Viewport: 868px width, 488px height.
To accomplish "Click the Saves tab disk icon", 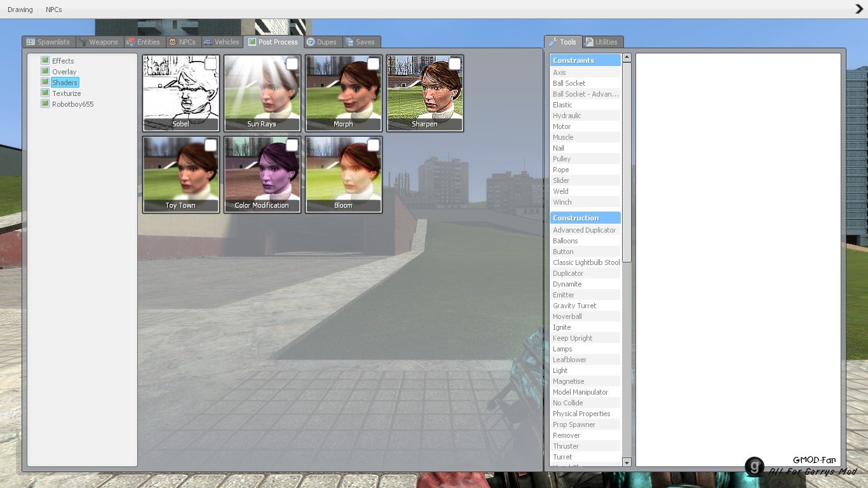I will 349,42.
